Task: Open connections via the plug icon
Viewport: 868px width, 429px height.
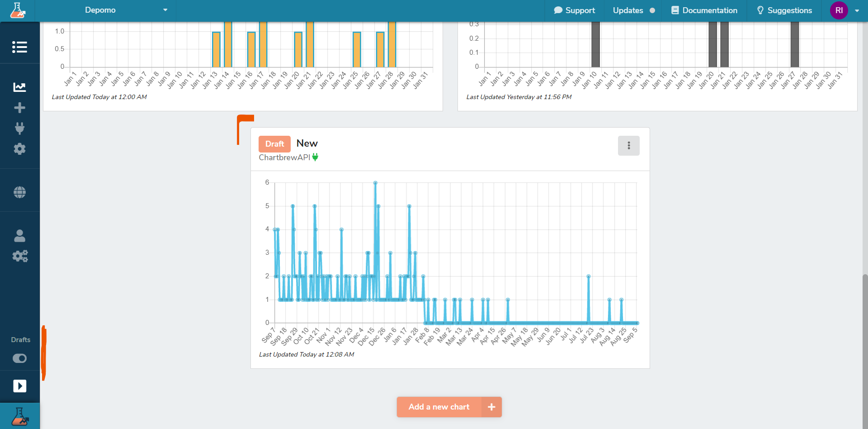Action: 19,129
